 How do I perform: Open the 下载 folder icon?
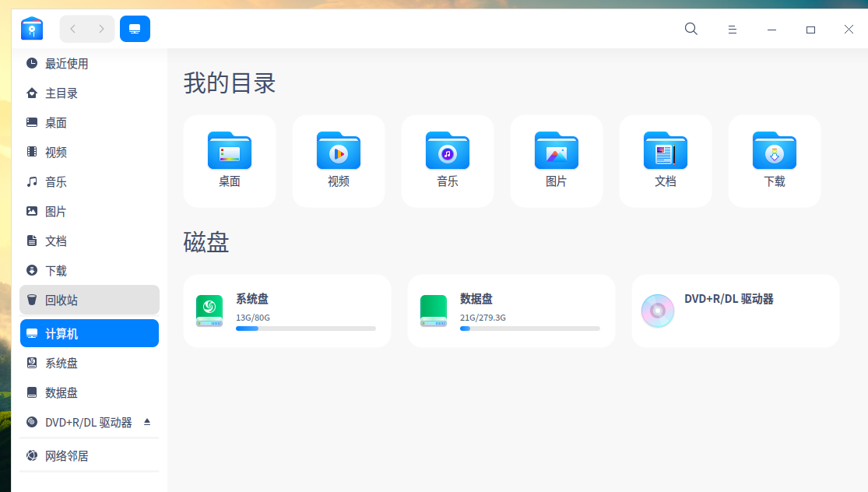pos(774,152)
